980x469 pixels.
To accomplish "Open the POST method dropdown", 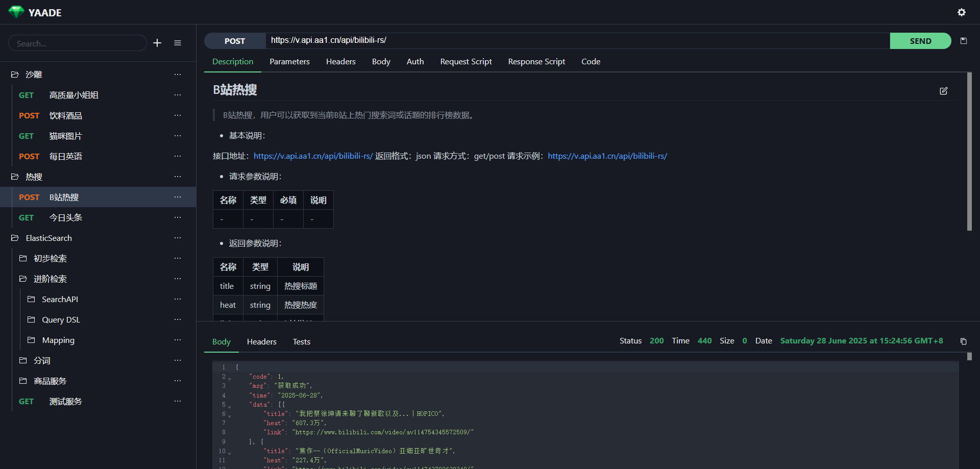I will [x=235, y=41].
